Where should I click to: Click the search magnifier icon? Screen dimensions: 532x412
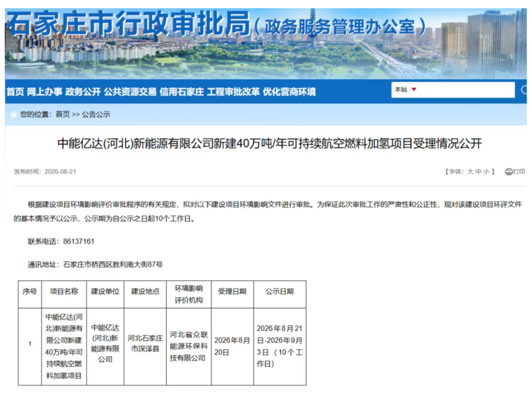tap(525, 90)
